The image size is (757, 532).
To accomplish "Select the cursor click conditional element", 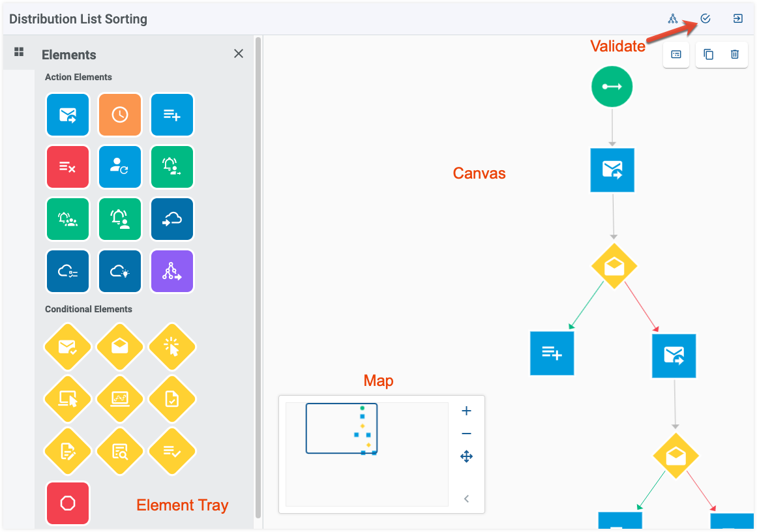I will coord(172,347).
